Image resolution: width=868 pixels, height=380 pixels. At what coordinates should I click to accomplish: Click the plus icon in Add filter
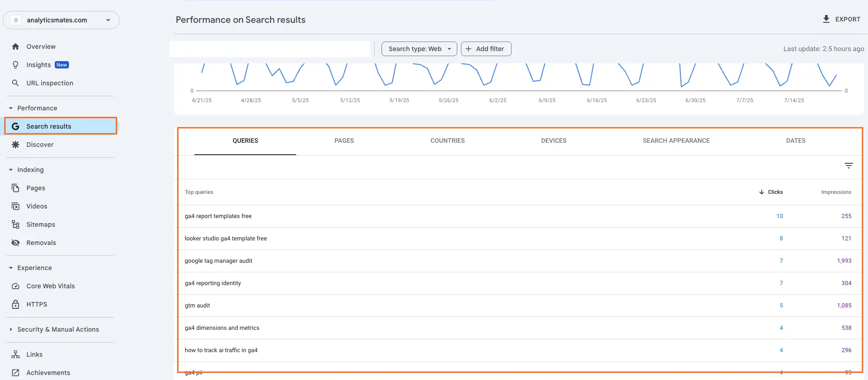468,49
